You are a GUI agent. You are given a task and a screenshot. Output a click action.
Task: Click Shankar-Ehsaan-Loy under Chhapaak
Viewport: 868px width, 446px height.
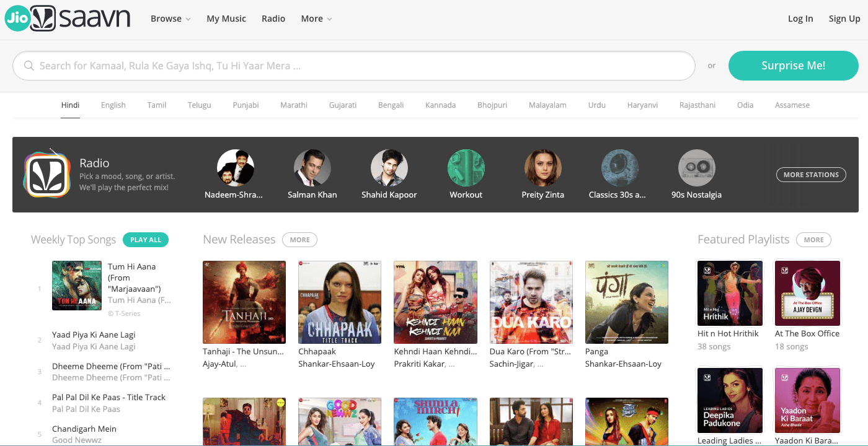click(x=337, y=364)
